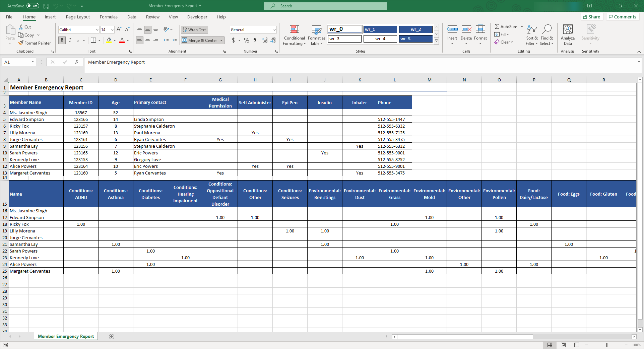The height and width of the screenshot is (349, 644).
Task: Toggle Middle Align button
Action: tap(148, 29)
